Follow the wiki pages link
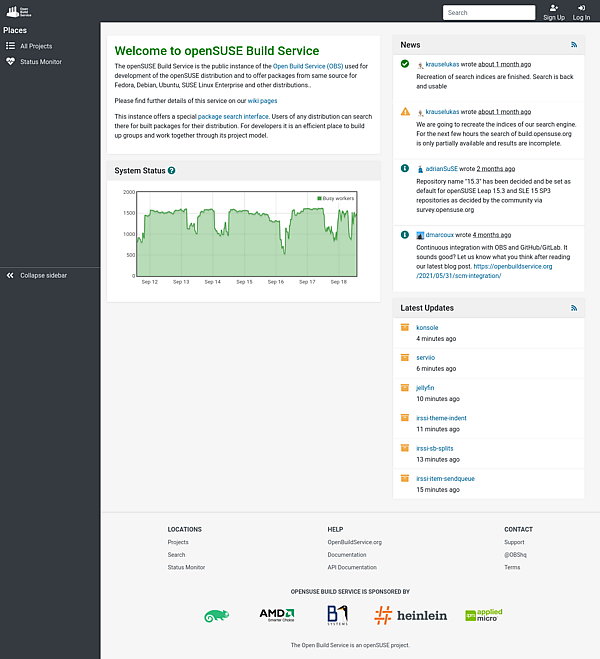Viewport: 600px width, 659px height. (x=262, y=100)
